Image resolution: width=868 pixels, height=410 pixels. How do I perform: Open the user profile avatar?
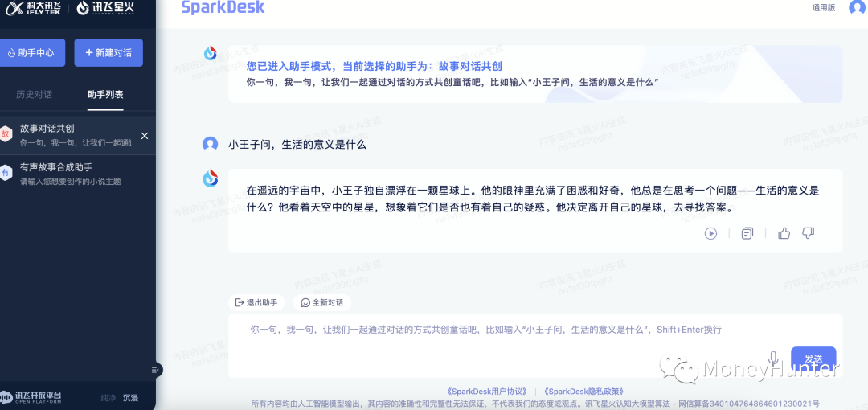858,7
